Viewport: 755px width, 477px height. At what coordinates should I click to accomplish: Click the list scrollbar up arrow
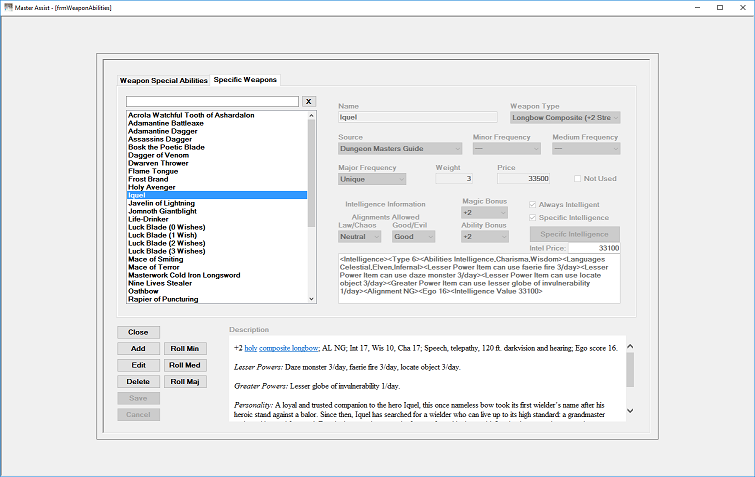tap(312, 116)
